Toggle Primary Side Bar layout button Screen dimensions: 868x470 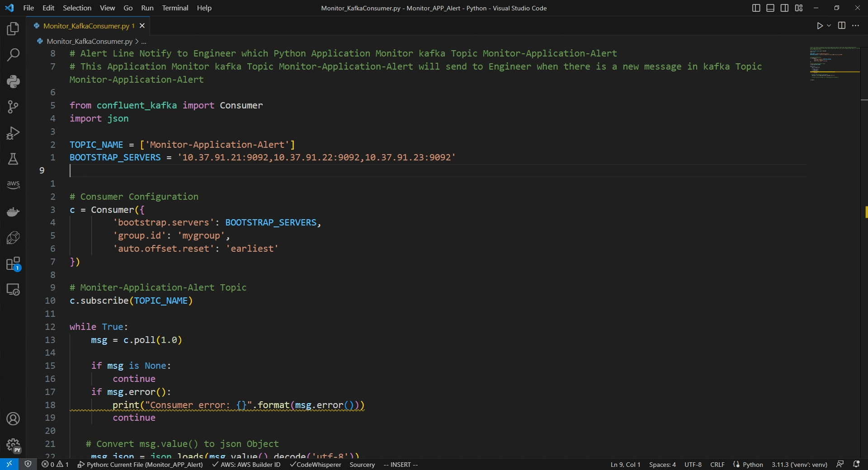756,8
